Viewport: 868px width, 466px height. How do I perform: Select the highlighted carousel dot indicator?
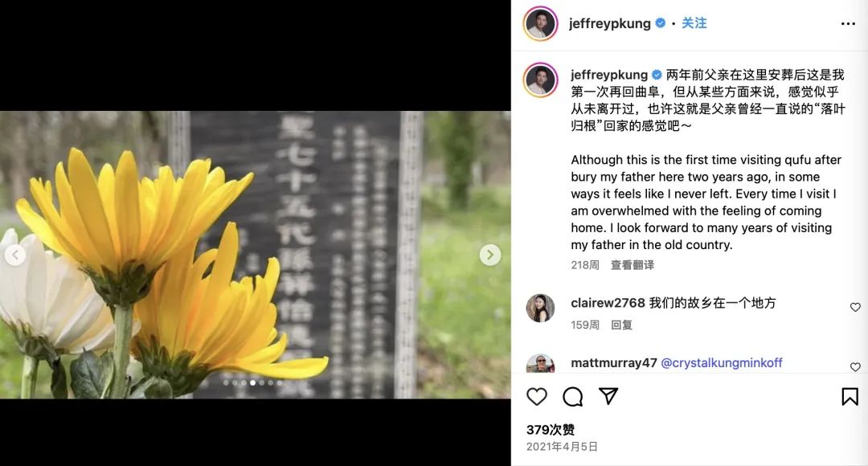pos(252,382)
